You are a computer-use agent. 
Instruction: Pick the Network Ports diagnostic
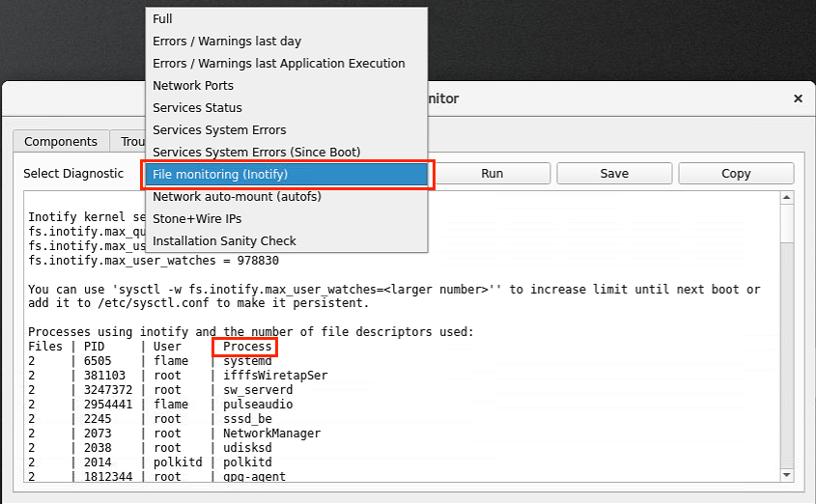tap(286, 85)
